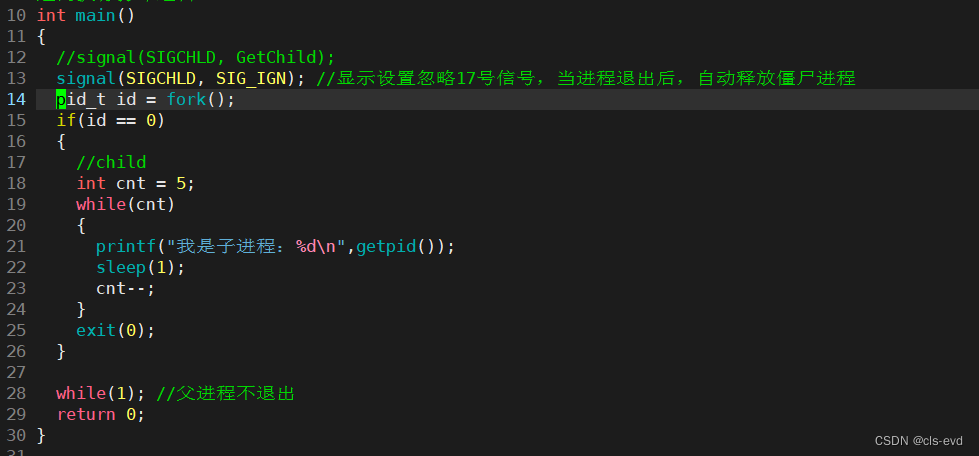
Task: Click the printf statement on line 21
Action: 275,247
